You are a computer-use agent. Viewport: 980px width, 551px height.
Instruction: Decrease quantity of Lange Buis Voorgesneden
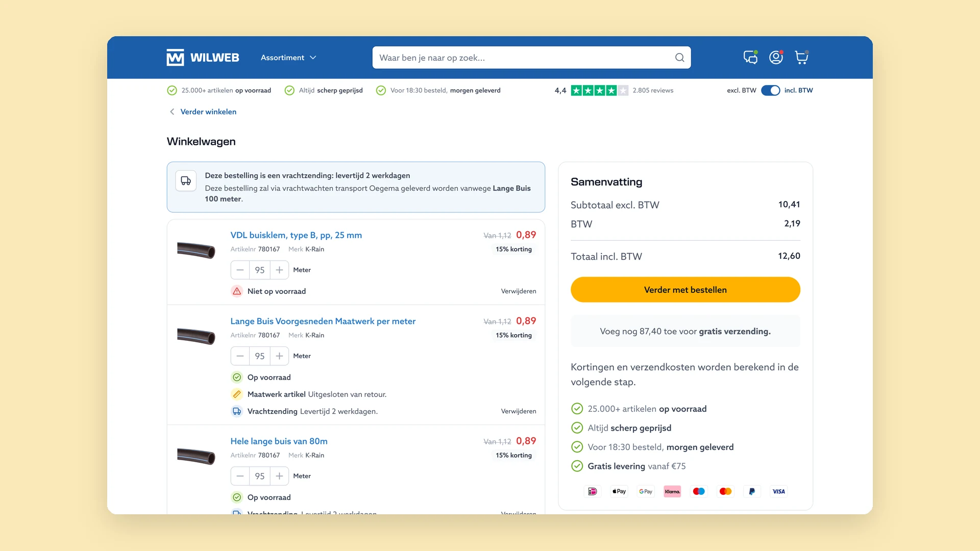(240, 356)
